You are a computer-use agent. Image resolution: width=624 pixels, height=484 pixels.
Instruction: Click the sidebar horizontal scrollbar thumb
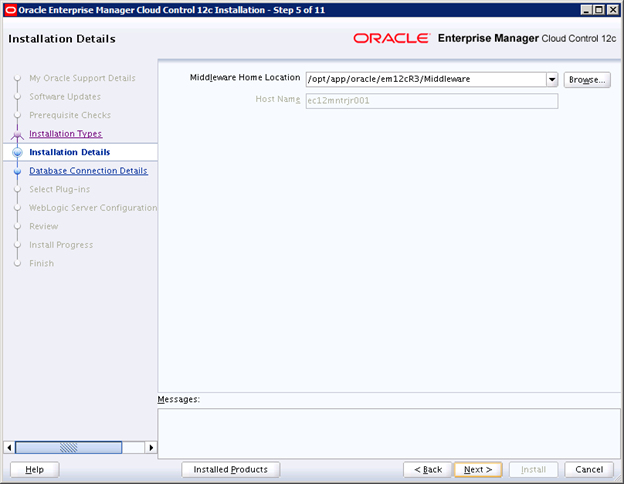pos(68,447)
